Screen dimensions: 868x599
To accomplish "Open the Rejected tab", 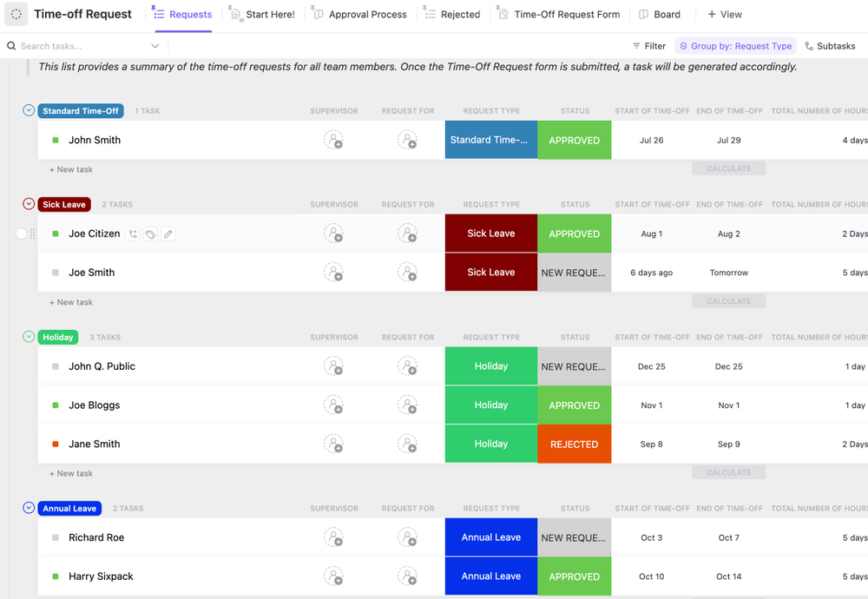I will 452,15.
